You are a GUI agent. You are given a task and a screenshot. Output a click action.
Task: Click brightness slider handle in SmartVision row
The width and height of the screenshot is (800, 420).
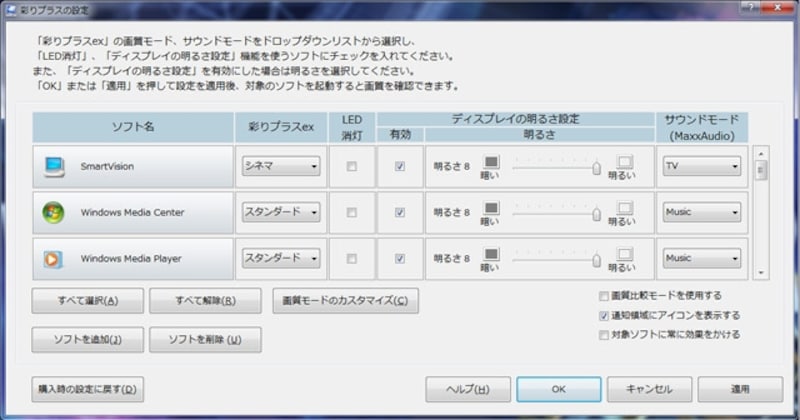pyautogui.click(x=596, y=168)
